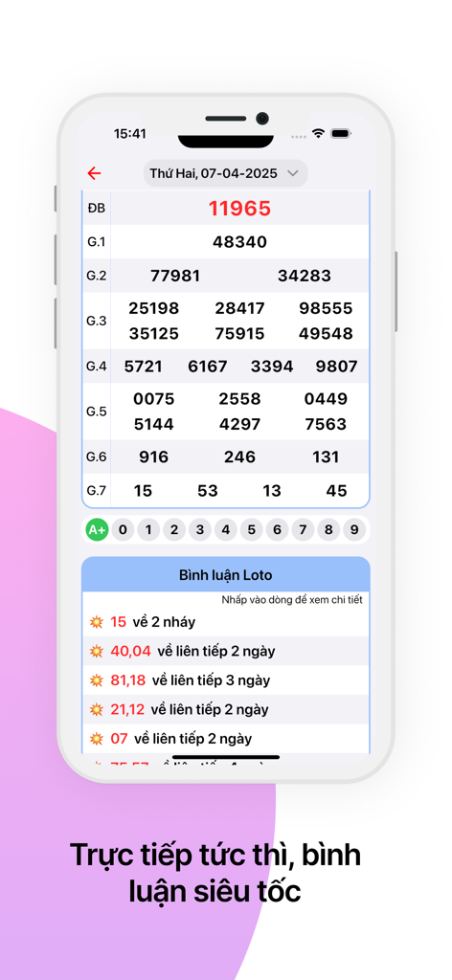Tap the G.1 number 48340

pyautogui.click(x=240, y=242)
